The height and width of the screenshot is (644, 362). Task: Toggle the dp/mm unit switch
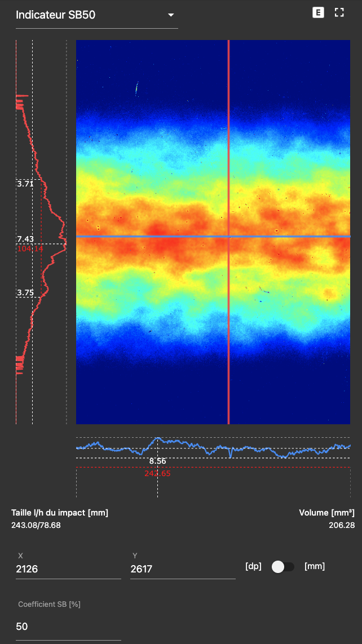point(282,567)
